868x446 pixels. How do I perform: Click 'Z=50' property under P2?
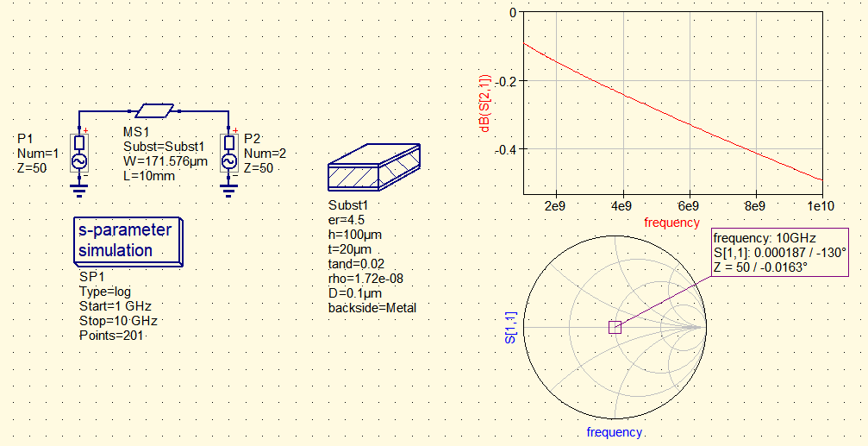(259, 168)
